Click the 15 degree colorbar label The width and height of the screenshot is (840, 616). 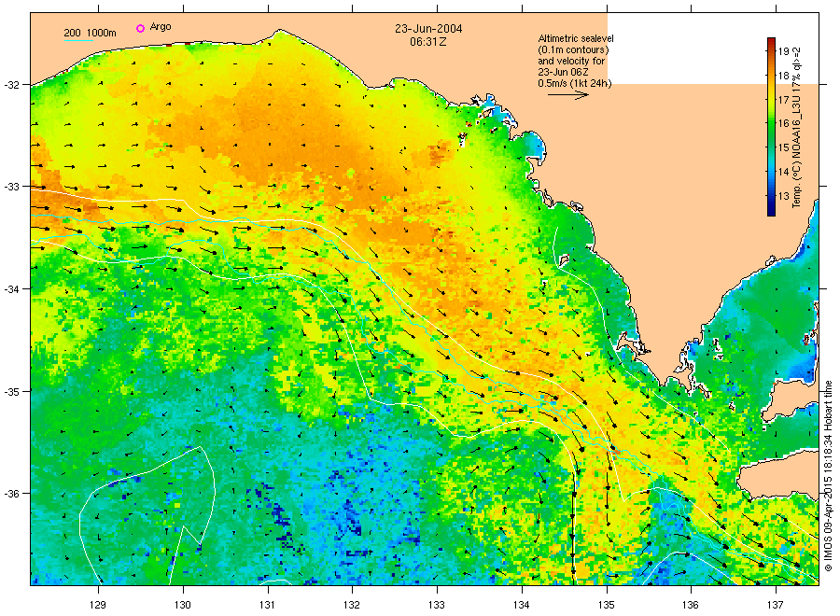tap(784, 147)
